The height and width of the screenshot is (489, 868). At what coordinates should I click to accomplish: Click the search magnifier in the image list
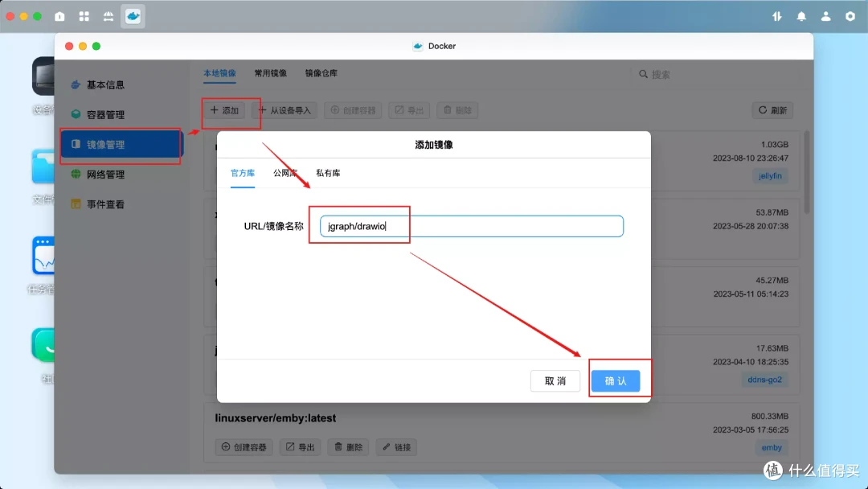click(643, 73)
